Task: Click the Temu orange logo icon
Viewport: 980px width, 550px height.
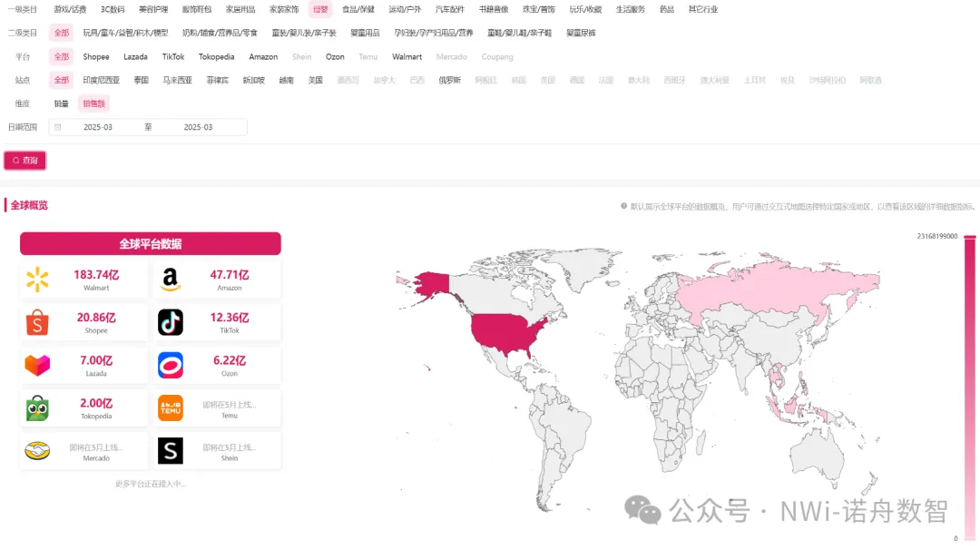Action: click(171, 408)
